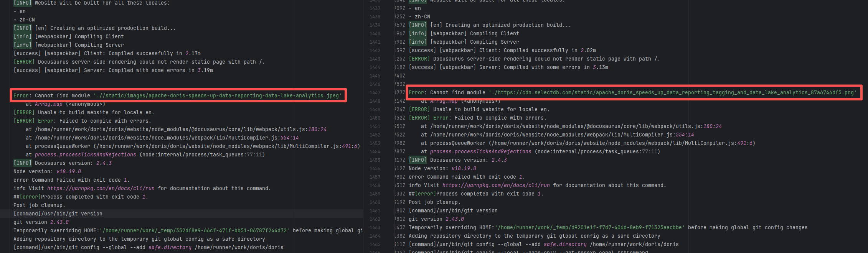Select line number 1443 in the gutter
This screenshot has height=253, width=868.
(375, 59)
